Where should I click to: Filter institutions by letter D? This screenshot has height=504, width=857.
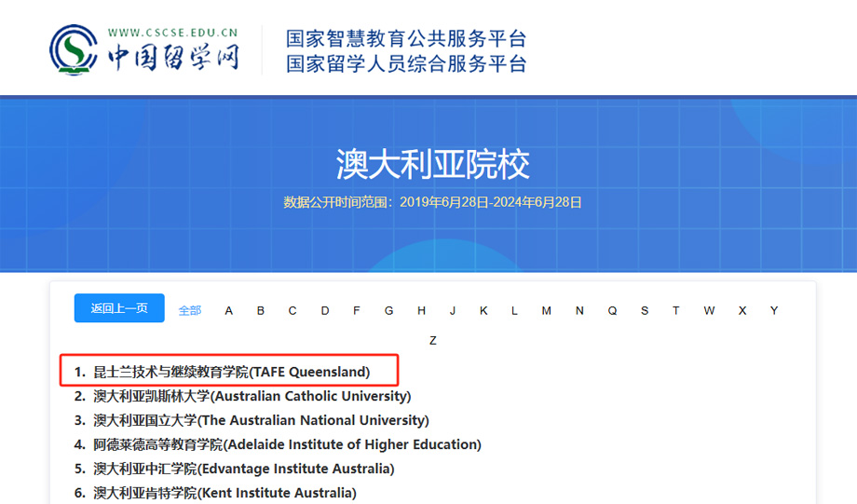coord(325,310)
